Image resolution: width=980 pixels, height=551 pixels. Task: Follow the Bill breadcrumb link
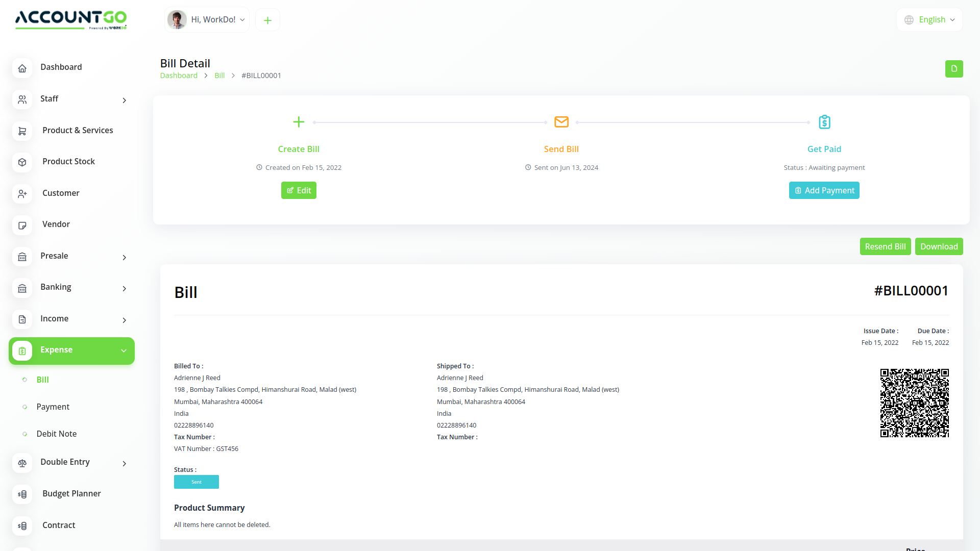coord(219,76)
